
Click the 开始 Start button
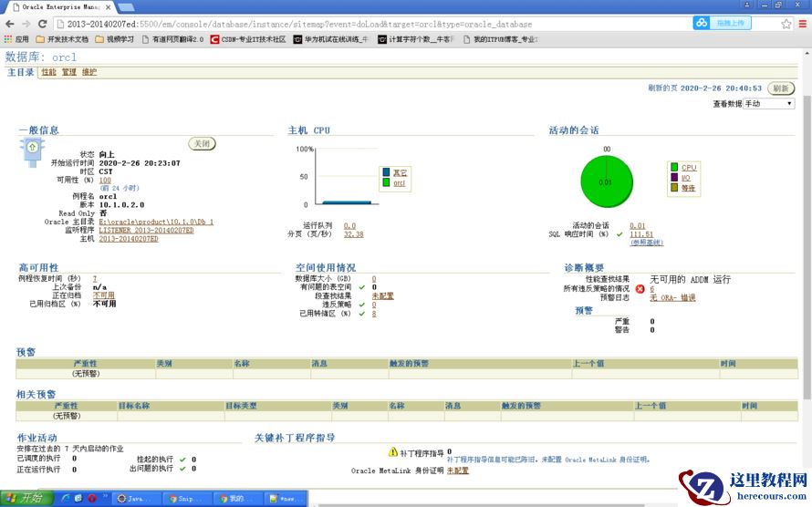tap(26, 498)
